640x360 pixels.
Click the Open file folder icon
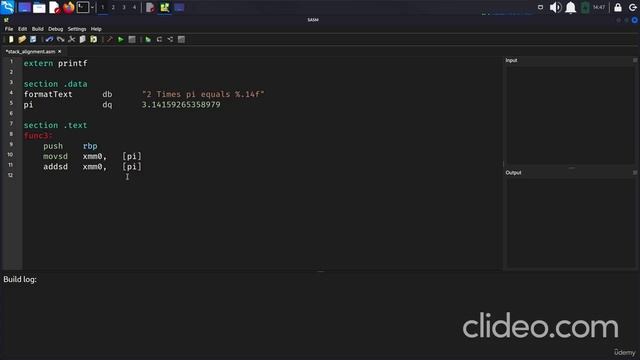tap(22, 39)
